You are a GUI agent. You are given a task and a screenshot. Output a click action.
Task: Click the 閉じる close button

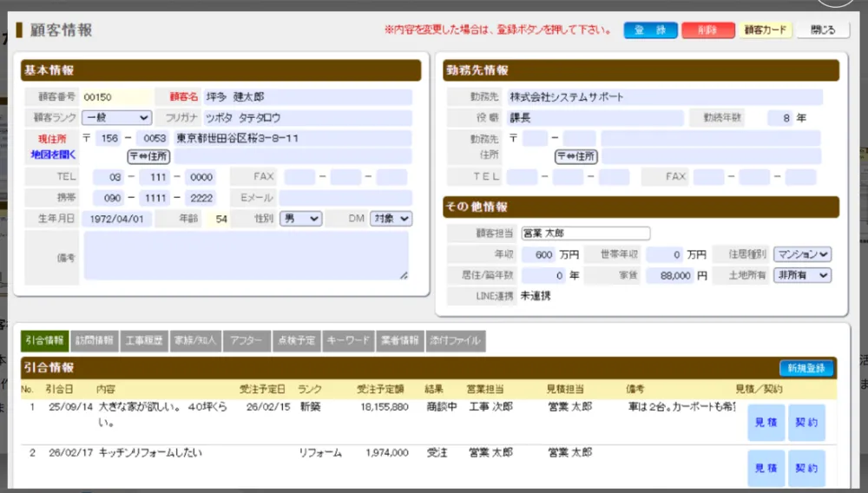(x=823, y=30)
